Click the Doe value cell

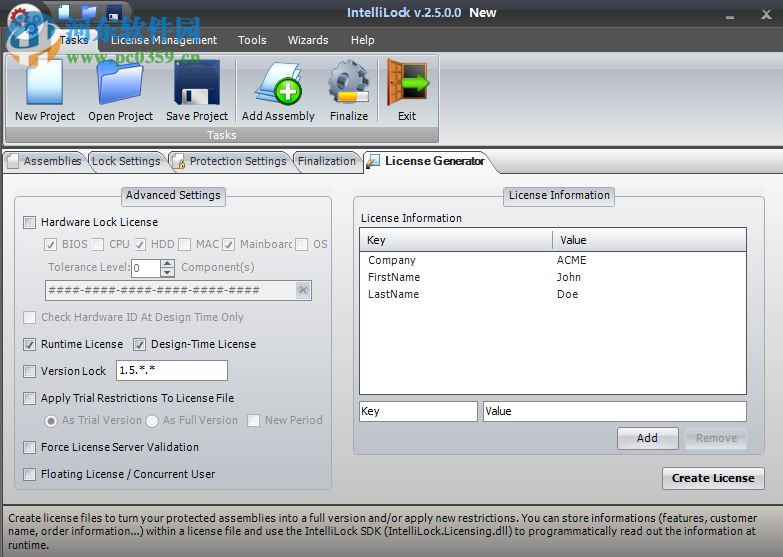coord(567,294)
